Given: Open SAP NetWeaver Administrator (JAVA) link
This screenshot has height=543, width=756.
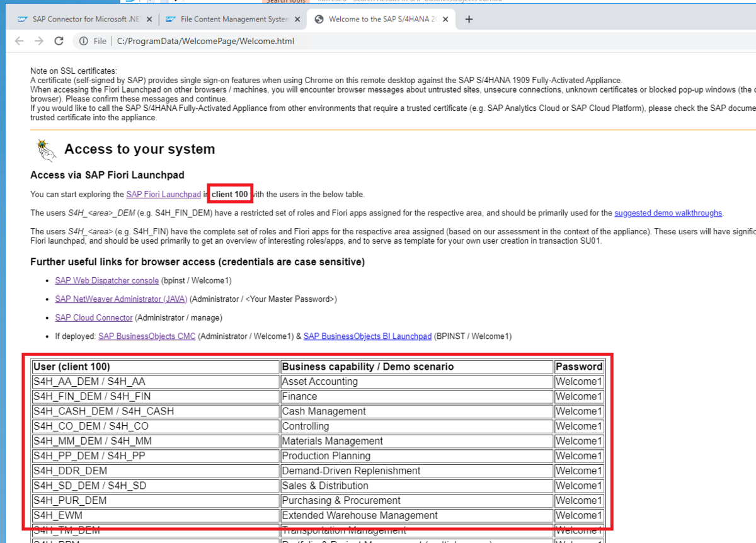Looking at the screenshot, I should click(x=121, y=299).
